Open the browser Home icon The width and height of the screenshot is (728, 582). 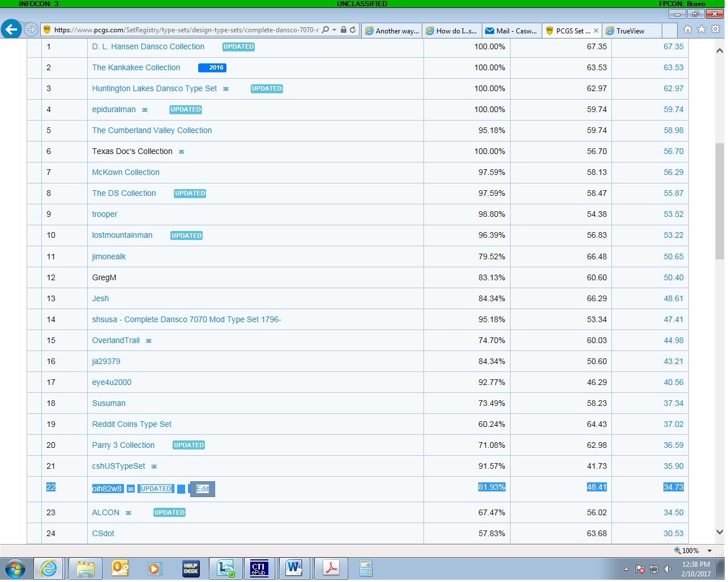click(688, 29)
